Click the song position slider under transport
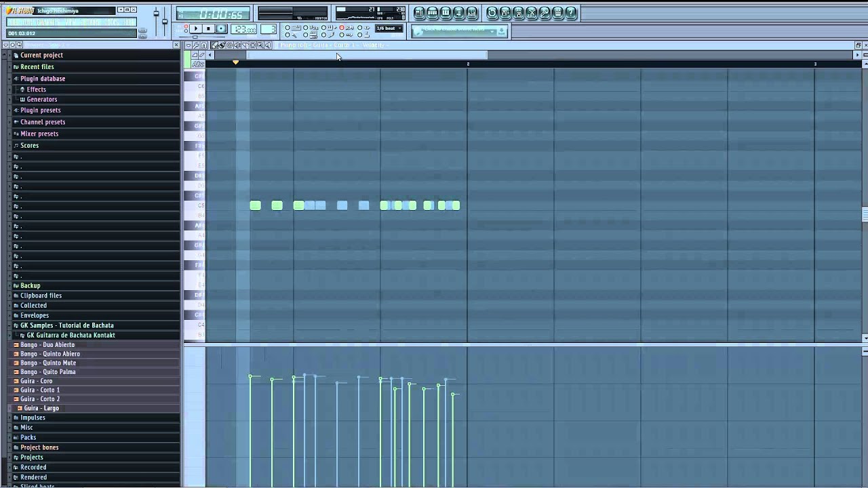The height and width of the screenshot is (488, 868). tap(202, 37)
